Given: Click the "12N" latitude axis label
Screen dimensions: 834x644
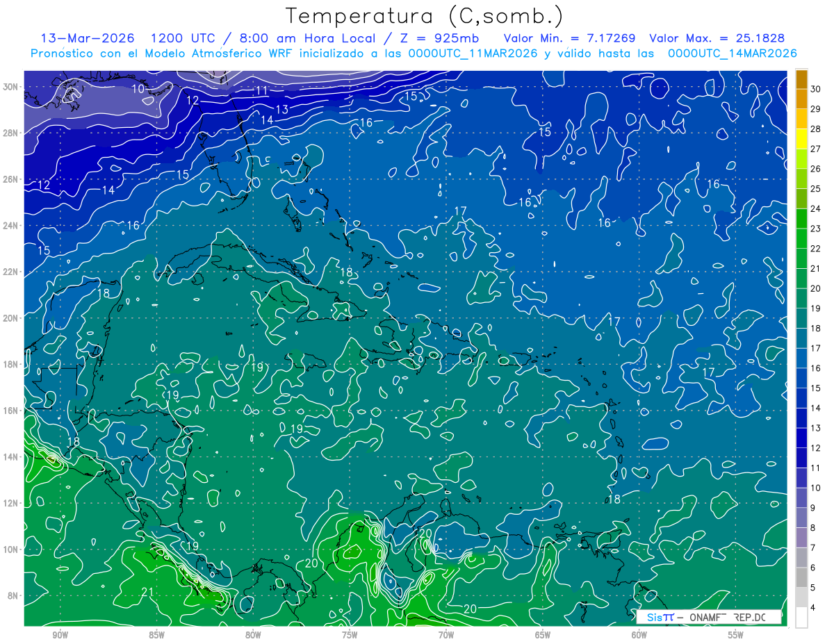Looking at the screenshot, I should [10, 503].
